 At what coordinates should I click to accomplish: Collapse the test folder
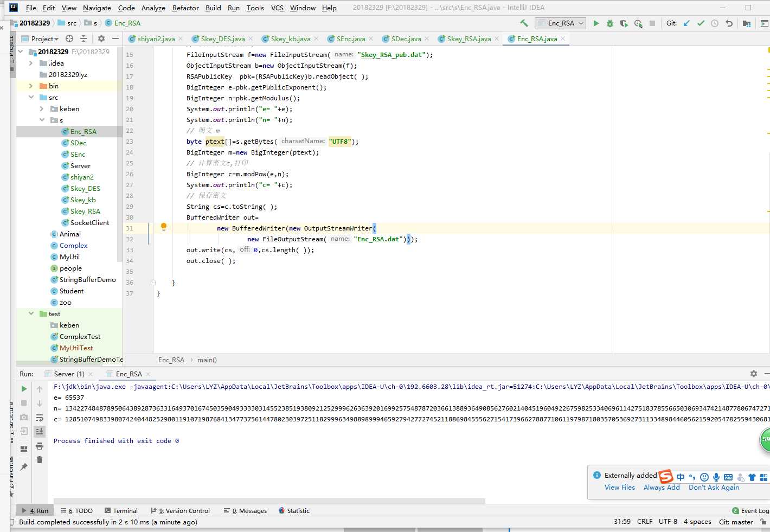point(31,313)
